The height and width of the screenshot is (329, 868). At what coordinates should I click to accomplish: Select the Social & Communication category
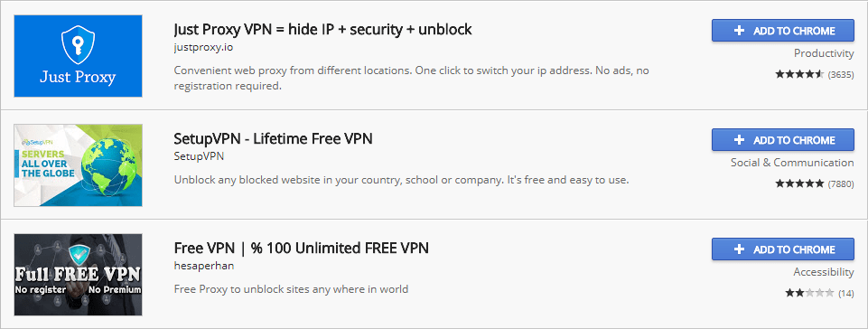point(792,163)
